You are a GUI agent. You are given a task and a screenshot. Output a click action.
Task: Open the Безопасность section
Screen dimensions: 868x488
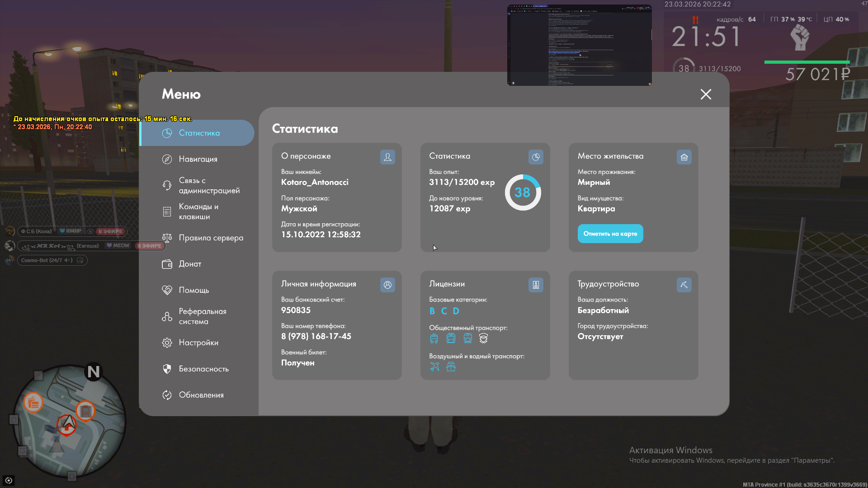(203, 369)
